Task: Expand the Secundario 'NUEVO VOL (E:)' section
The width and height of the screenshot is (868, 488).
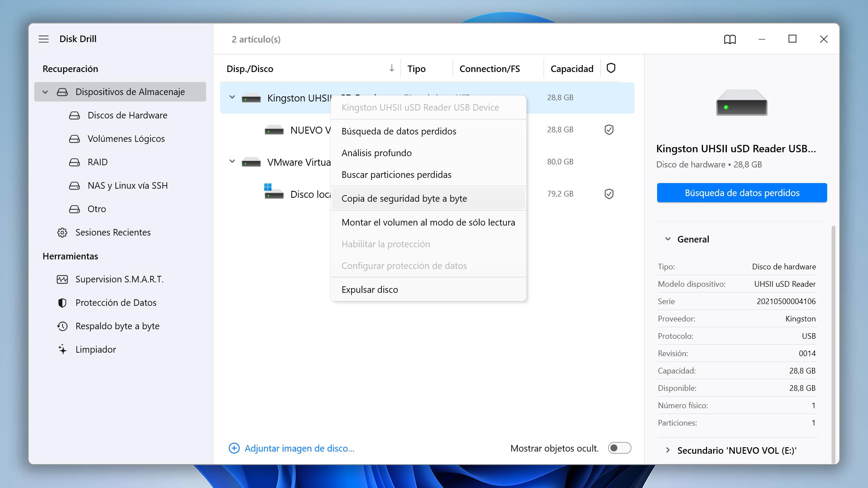Action: coord(668,450)
